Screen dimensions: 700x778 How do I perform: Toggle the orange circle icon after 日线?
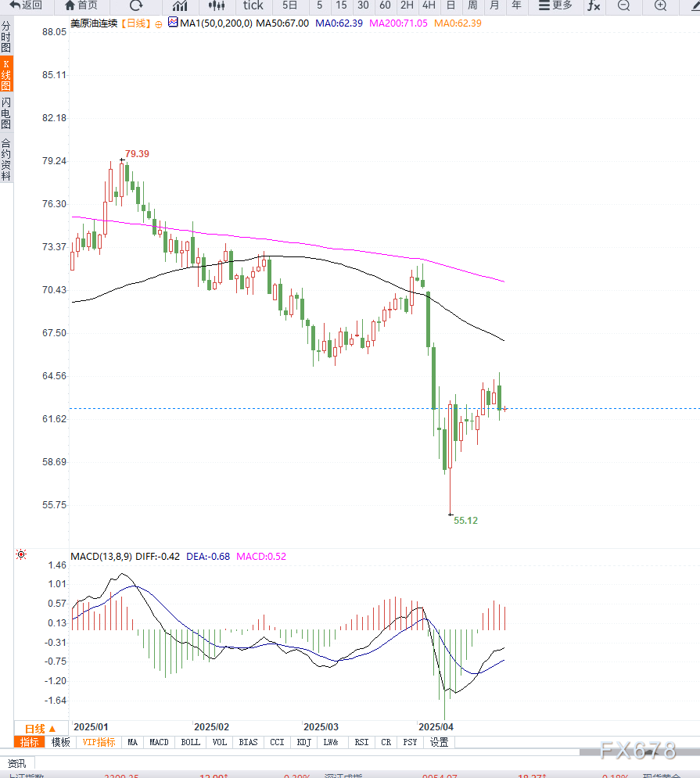click(x=159, y=23)
